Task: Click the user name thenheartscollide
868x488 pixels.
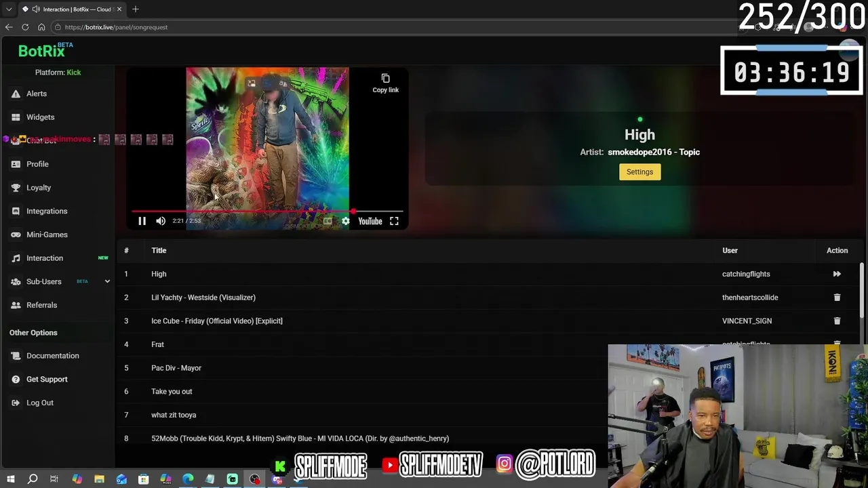Action: coord(750,298)
